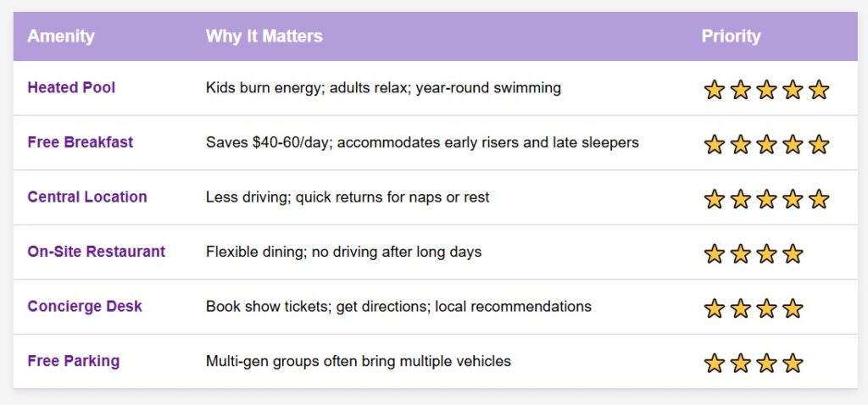Screen dimensions: 868x405
Task: Click the fifth star in Free Breakfast row
Action: tap(818, 145)
